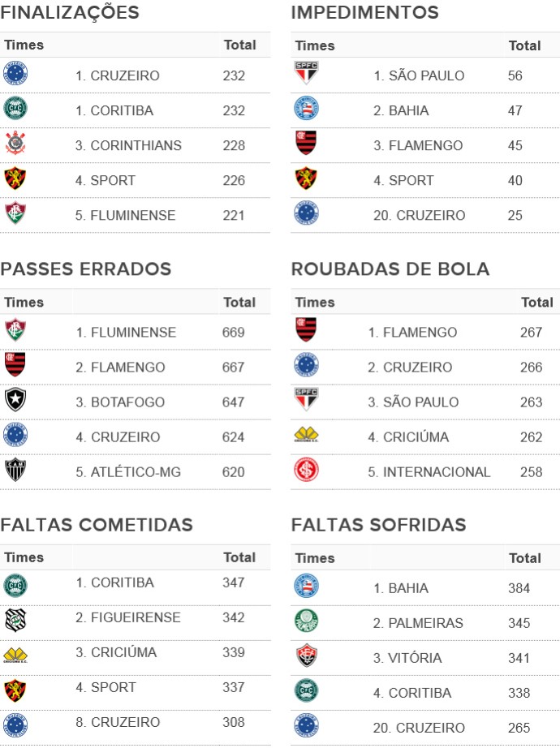Image resolution: width=560 pixels, height=748 pixels.
Task: Click Fluminense crest in Passes Errados table
Action: (x=15, y=329)
